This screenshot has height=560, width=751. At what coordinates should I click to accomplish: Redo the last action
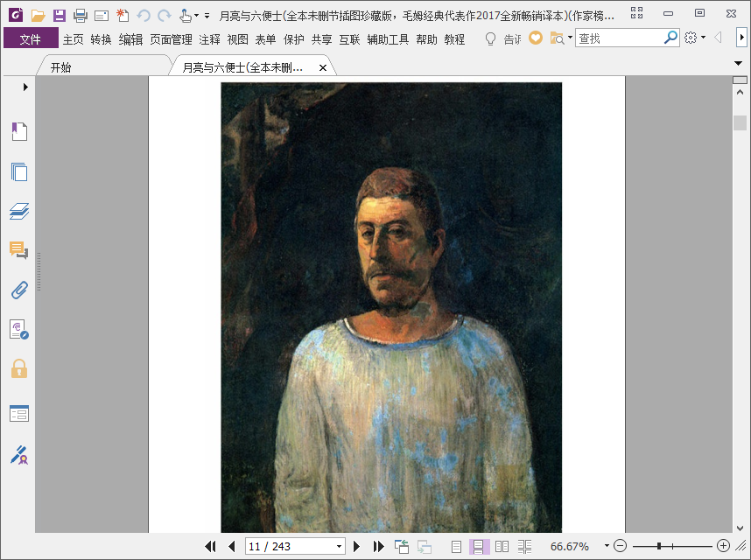click(165, 16)
